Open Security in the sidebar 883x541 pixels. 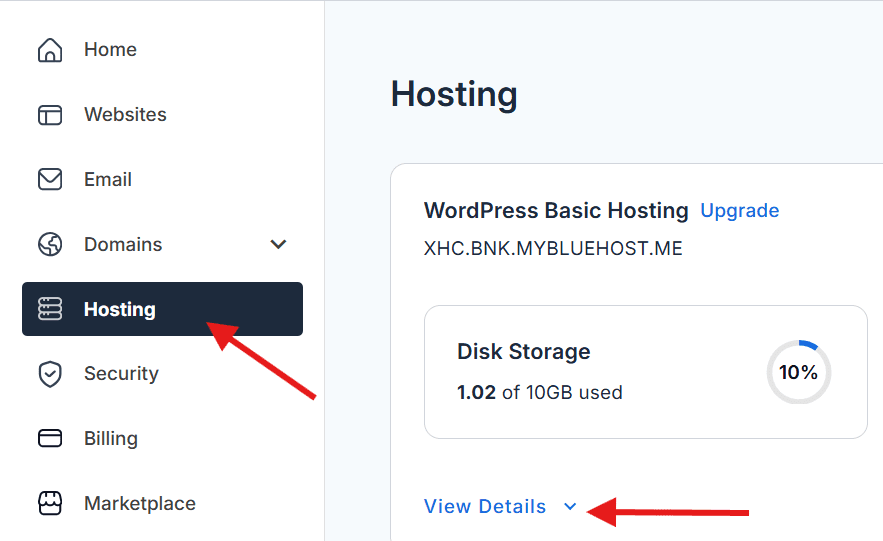121,374
